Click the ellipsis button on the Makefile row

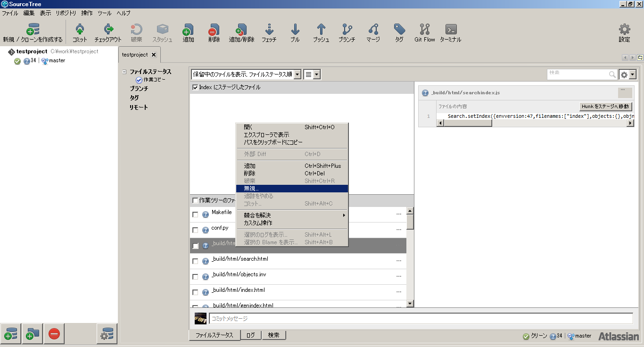(x=399, y=215)
